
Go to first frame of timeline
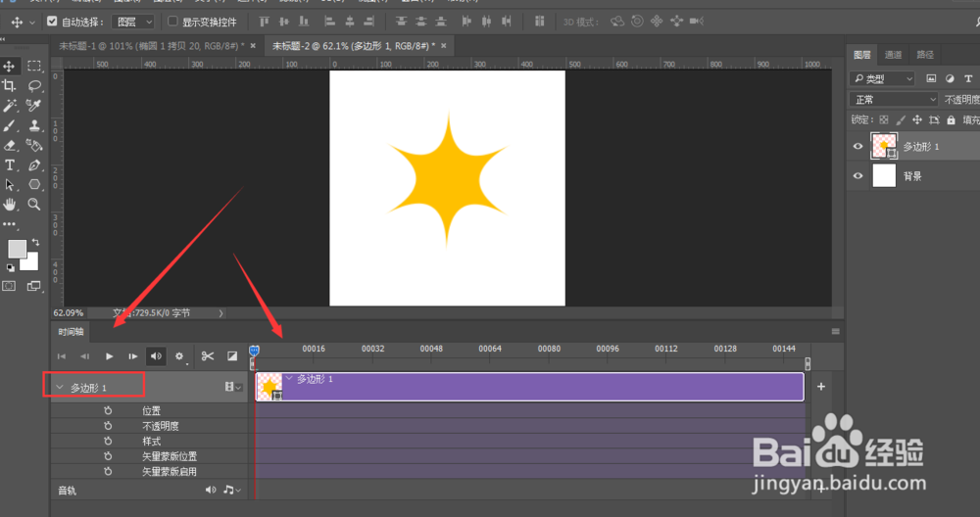click(61, 356)
